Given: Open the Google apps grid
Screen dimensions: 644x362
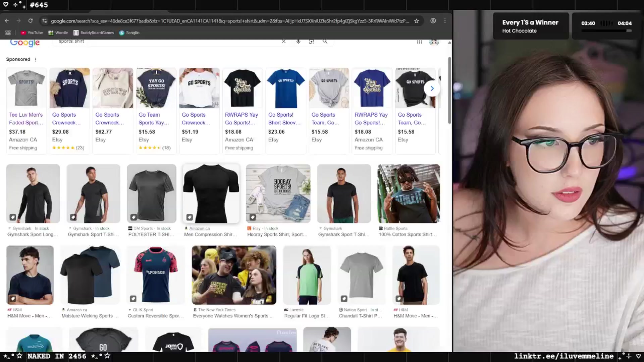Looking at the screenshot, I should pos(419,42).
